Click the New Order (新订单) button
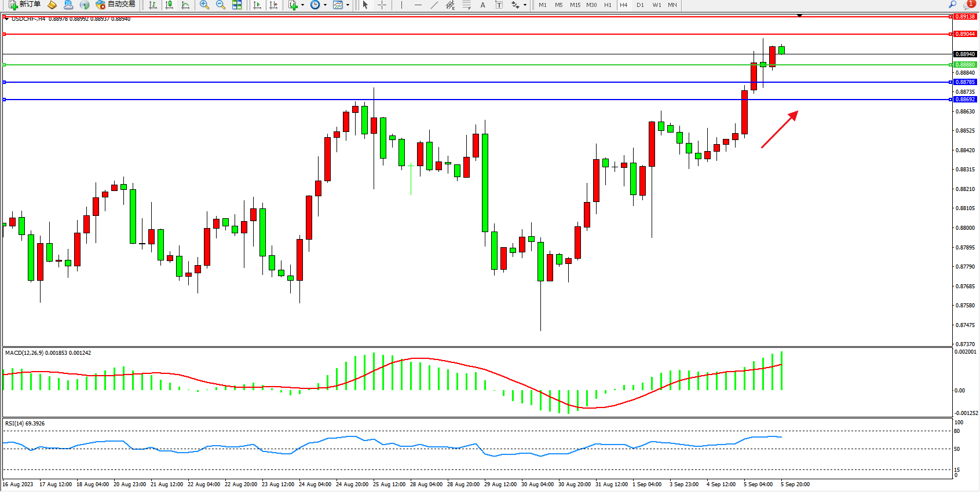 (x=24, y=5)
